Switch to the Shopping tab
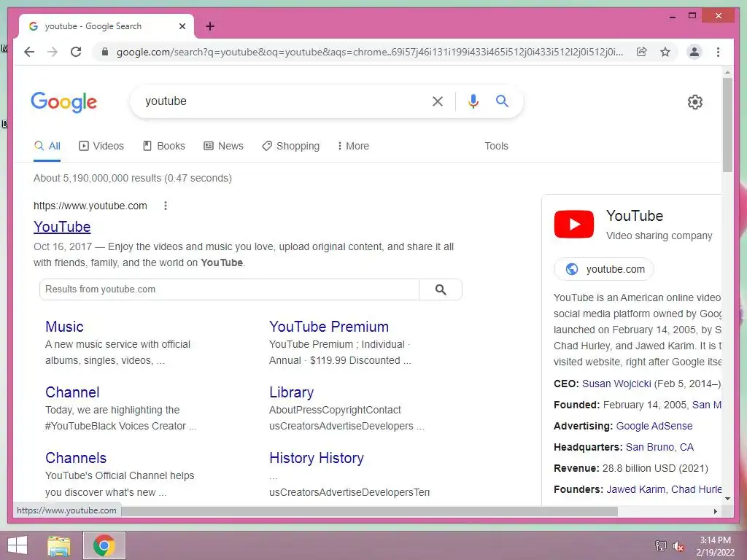 pos(290,146)
